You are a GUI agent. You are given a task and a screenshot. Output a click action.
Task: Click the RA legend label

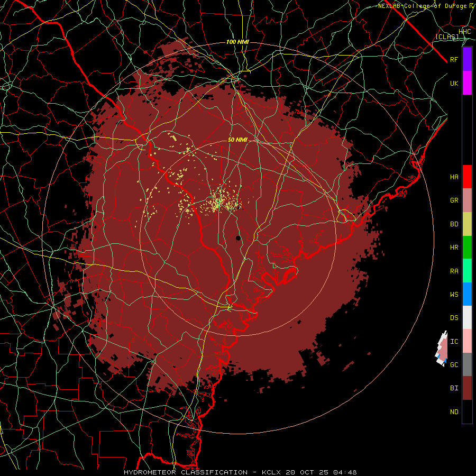(454, 271)
